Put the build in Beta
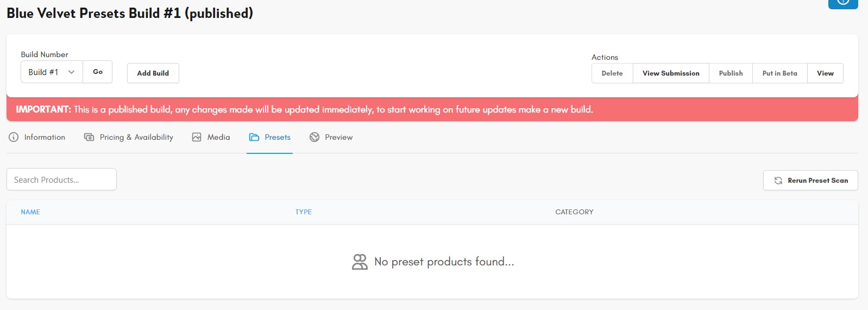The height and width of the screenshot is (310, 868). coord(779,73)
